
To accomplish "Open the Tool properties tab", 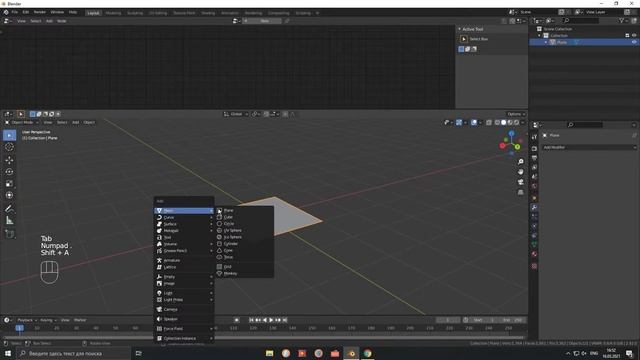I will point(534,137).
